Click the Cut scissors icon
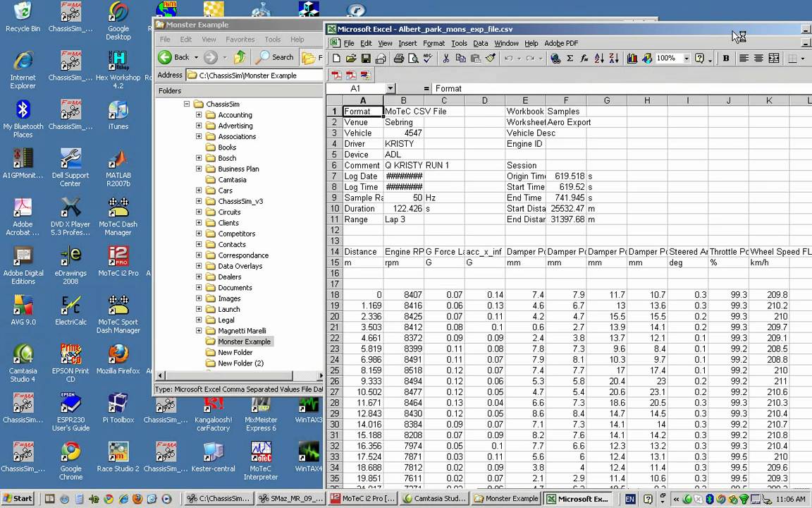The image size is (812, 508). [x=445, y=59]
